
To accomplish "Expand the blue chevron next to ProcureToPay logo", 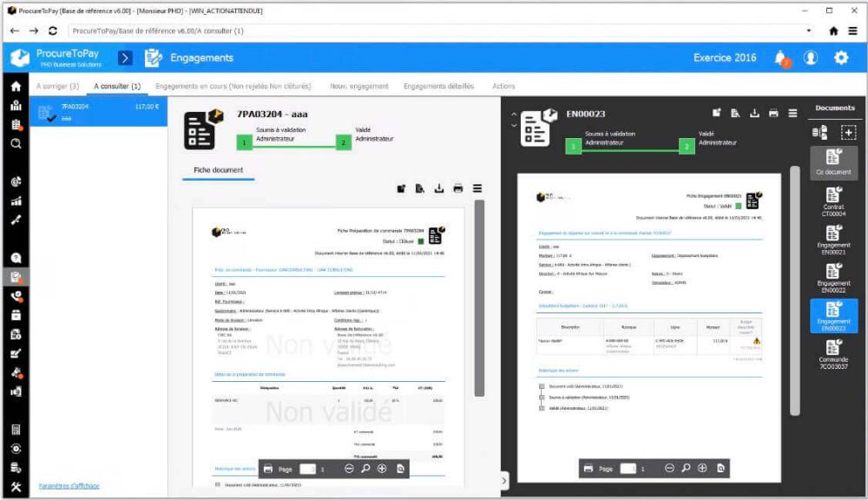I will [123, 57].
